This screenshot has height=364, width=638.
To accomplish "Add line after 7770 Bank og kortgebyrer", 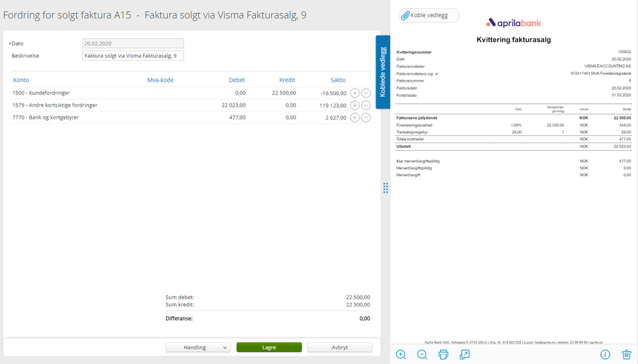I will coord(355,118).
